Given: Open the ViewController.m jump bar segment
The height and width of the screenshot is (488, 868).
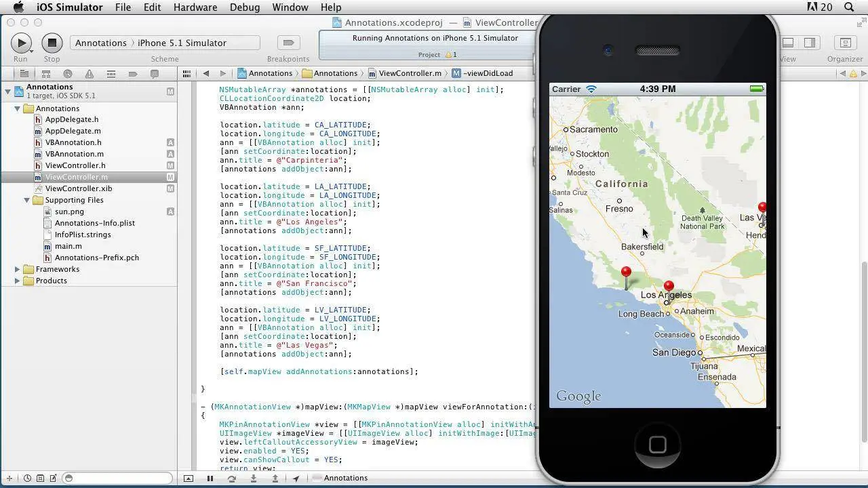Looking at the screenshot, I should [x=405, y=73].
